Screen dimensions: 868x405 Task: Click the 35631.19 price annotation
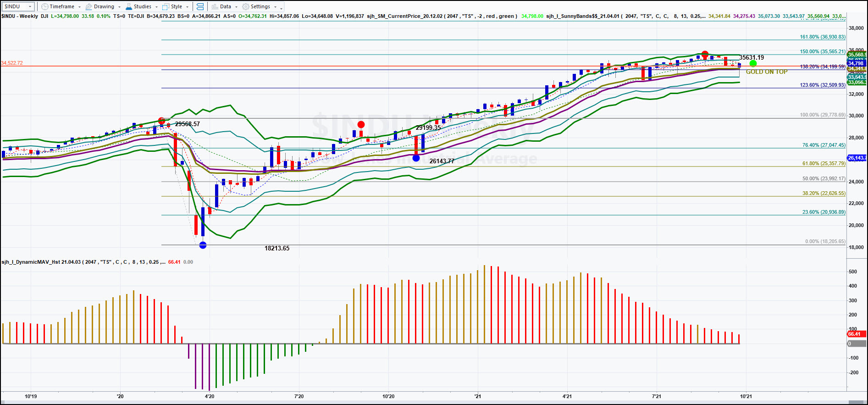click(x=752, y=57)
